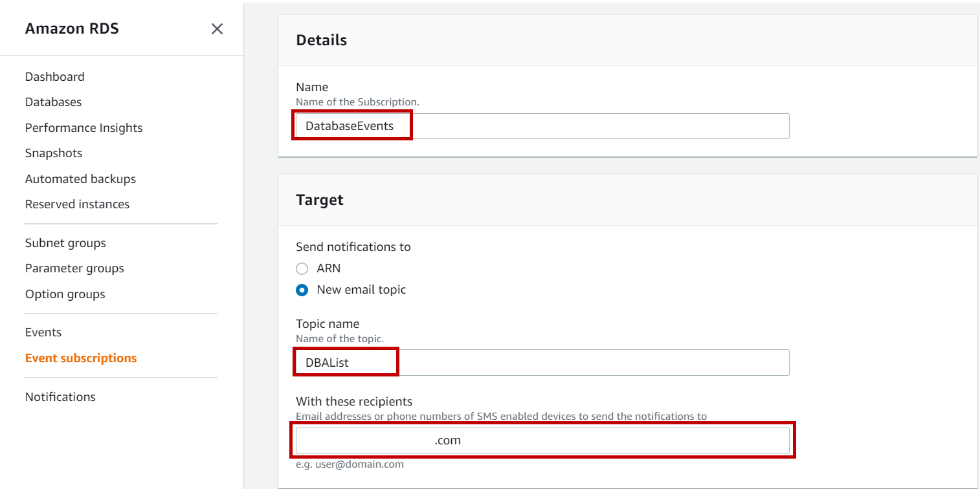
Task: Select the ARN radio option
Action: (x=302, y=268)
